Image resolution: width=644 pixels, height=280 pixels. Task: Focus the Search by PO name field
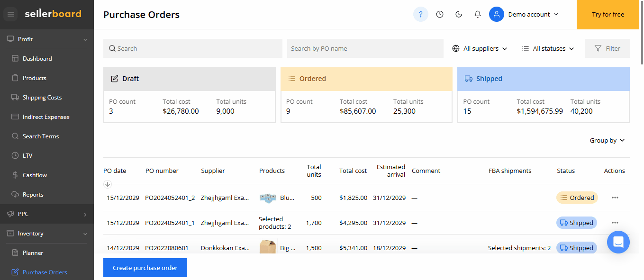coord(365,48)
